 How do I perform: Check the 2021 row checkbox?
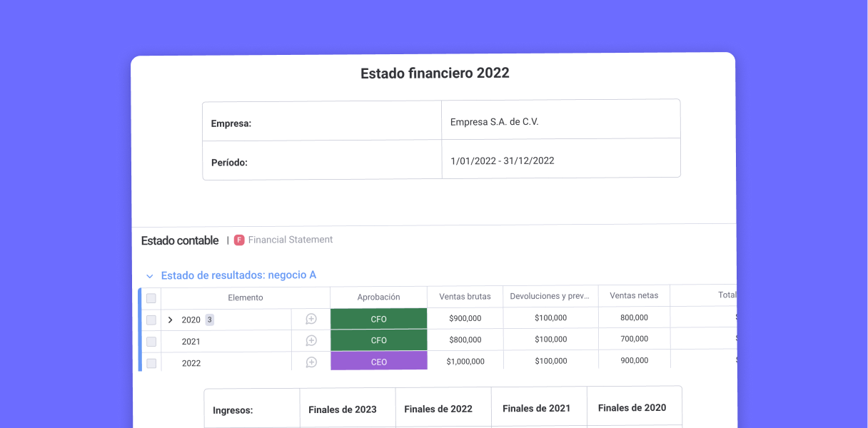tap(151, 341)
